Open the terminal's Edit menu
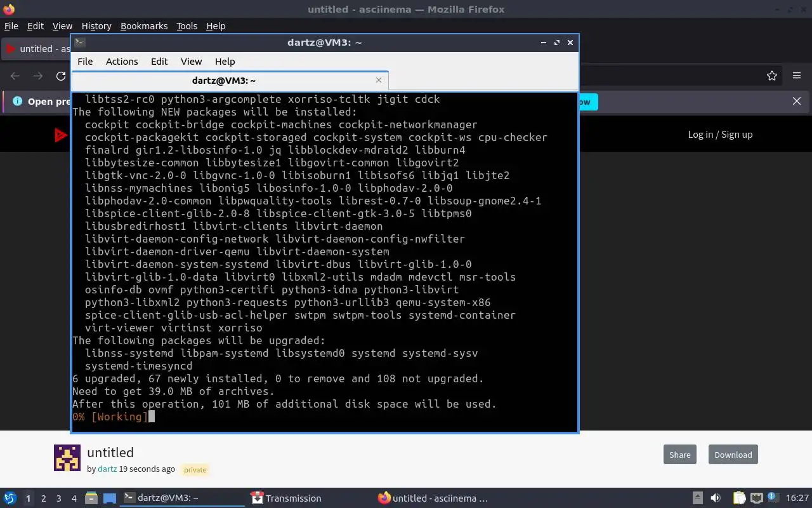 [x=159, y=62]
